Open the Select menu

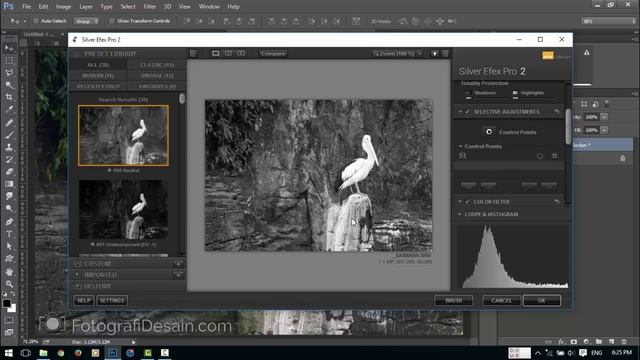tap(128, 7)
